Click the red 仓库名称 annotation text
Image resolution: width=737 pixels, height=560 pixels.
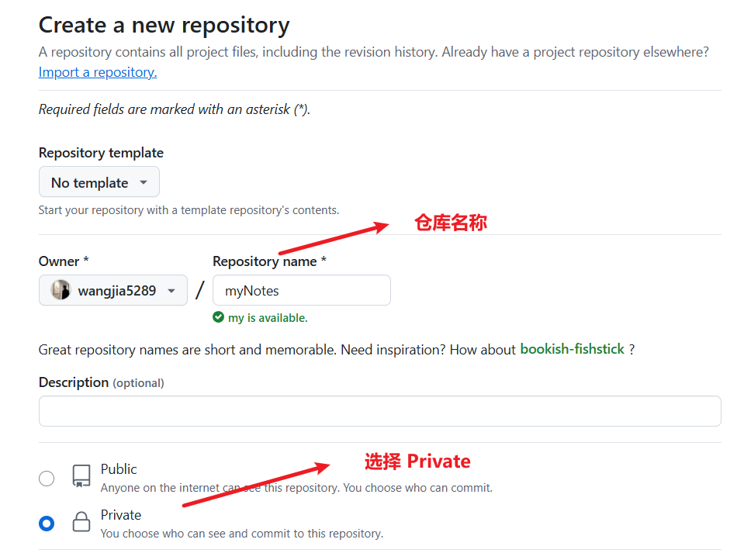coord(451,223)
